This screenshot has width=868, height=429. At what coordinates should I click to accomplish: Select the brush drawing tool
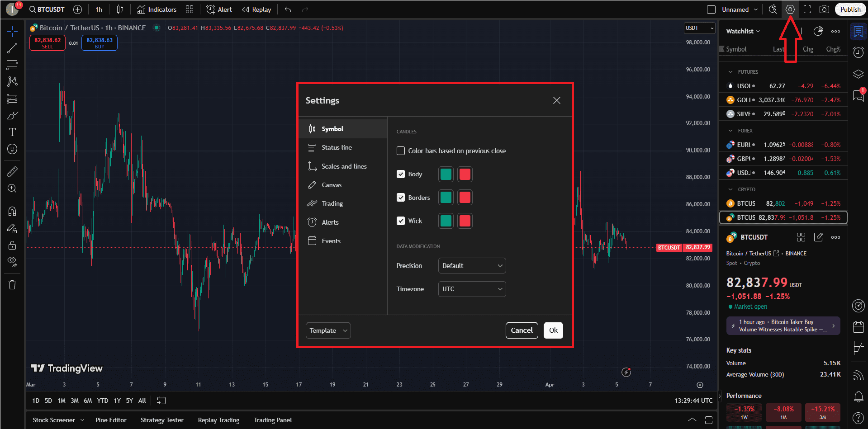(x=12, y=115)
